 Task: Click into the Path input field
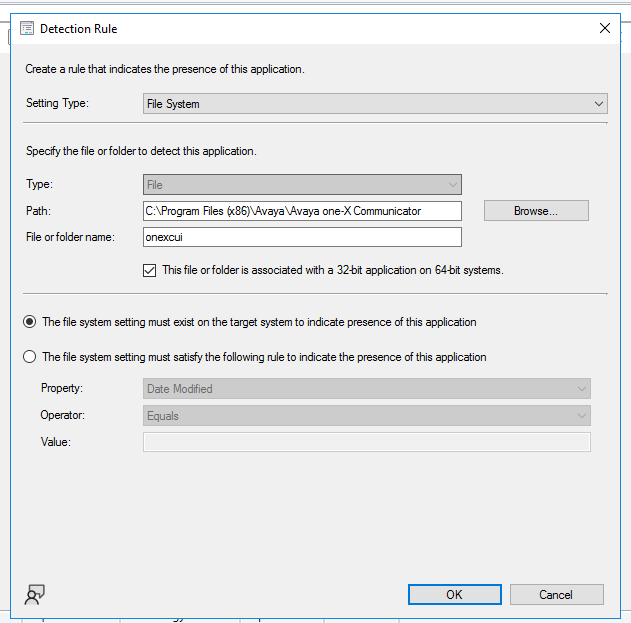[302, 211]
